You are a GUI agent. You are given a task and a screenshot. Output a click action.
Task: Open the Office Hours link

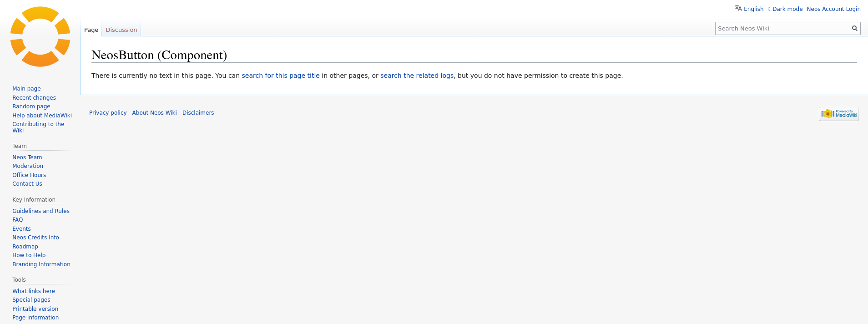click(29, 175)
